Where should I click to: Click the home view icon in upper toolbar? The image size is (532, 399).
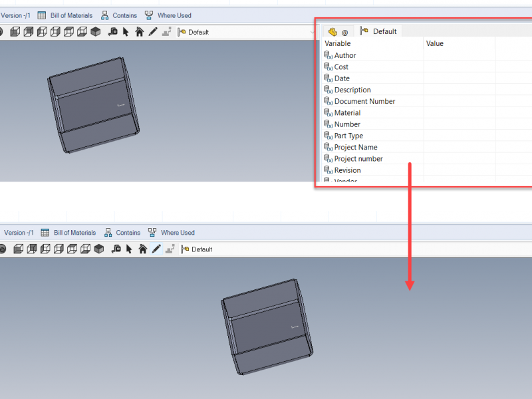pos(139,32)
